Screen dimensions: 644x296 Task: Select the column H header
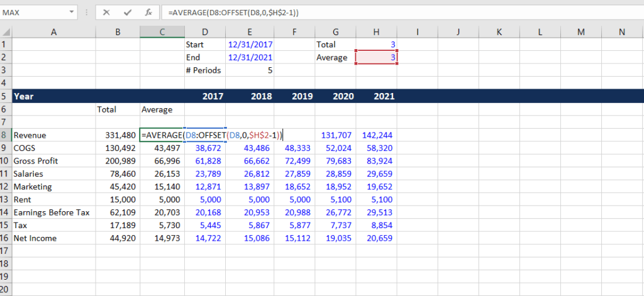(376, 31)
